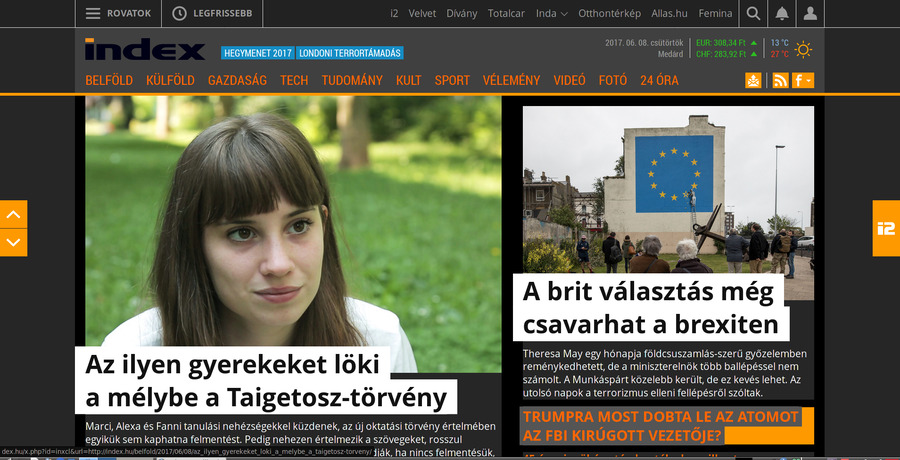Select the Videó section
The width and height of the screenshot is (900, 460).
point(569,80)
